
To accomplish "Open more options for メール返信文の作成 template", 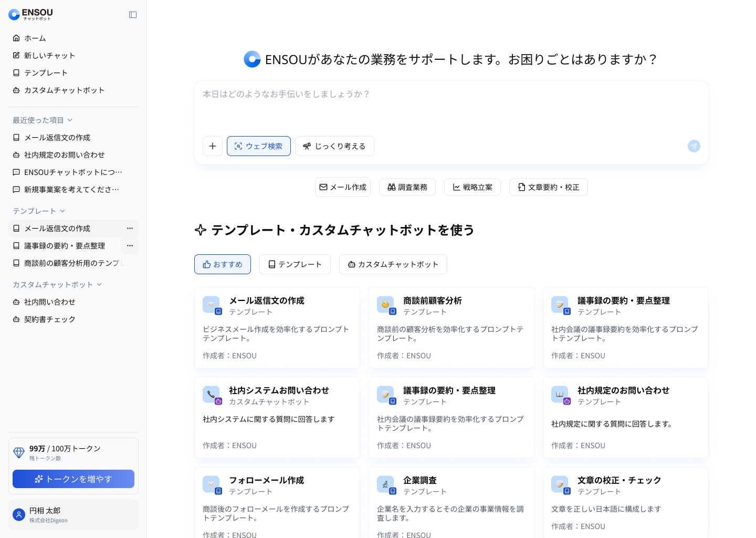I will [x=130, y=229].
